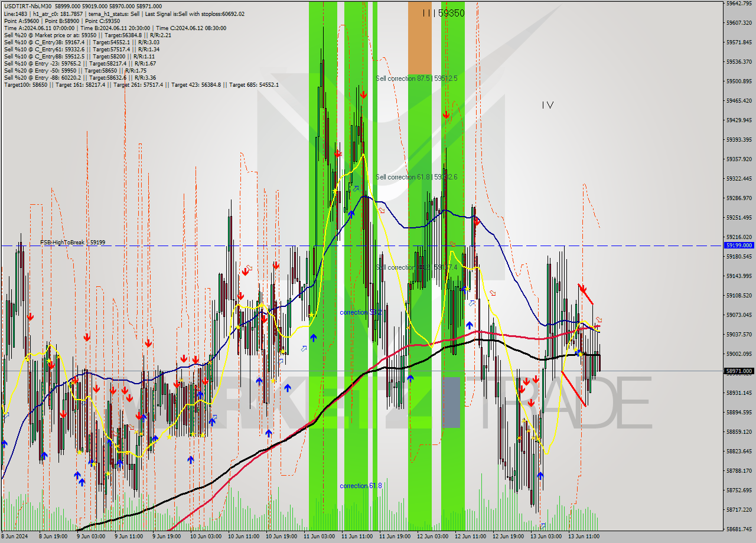Image resolution: width=756 pixels, height=543 pixels.
Task: Click the 59143.995 price axis label
Action: point(739,276)
